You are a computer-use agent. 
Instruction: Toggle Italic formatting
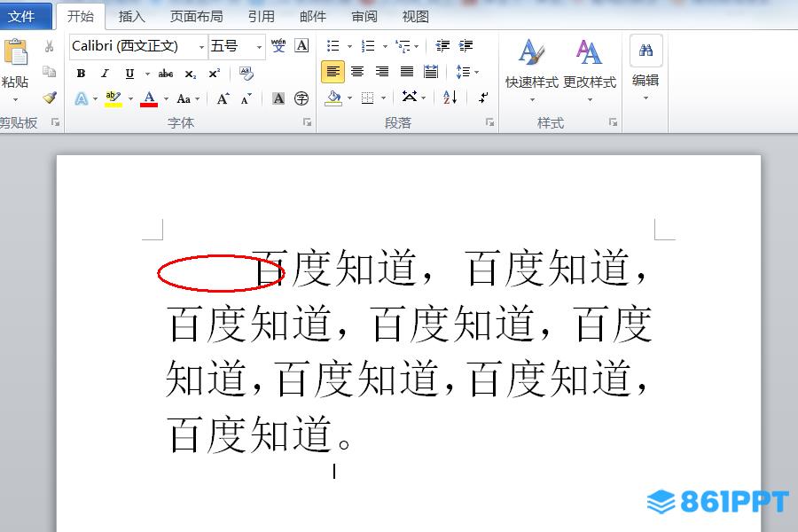[105, 74]
